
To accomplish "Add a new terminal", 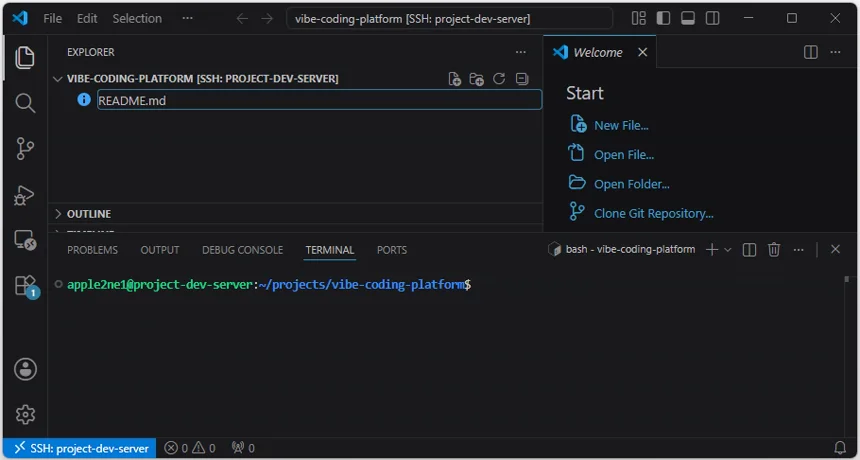I will point(711,250).
